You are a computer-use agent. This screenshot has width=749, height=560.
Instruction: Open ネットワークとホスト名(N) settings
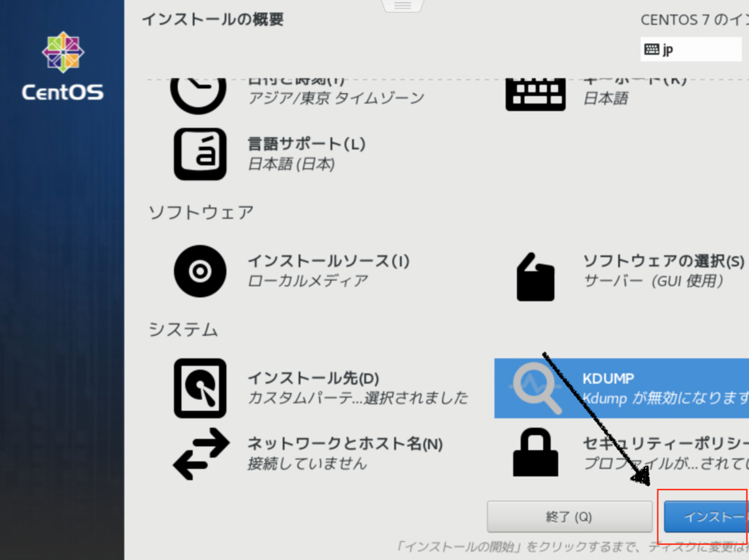pos(345,444)
